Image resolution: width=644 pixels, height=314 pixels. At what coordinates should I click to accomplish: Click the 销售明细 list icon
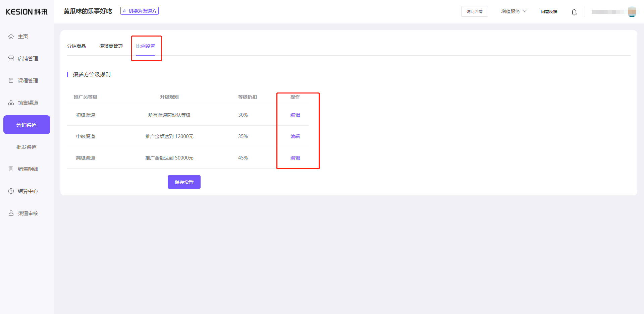[11, 169]
